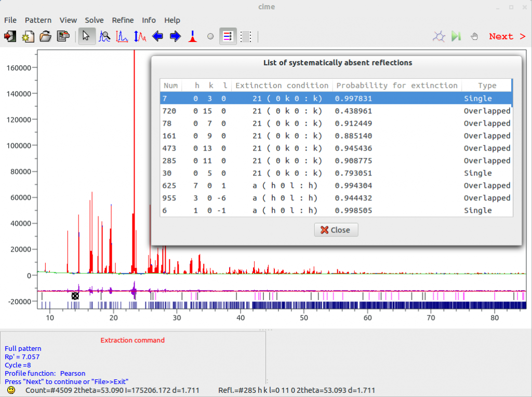Open the Pattern menu
The width and height of the screenshot is (532, 397).
38,20
